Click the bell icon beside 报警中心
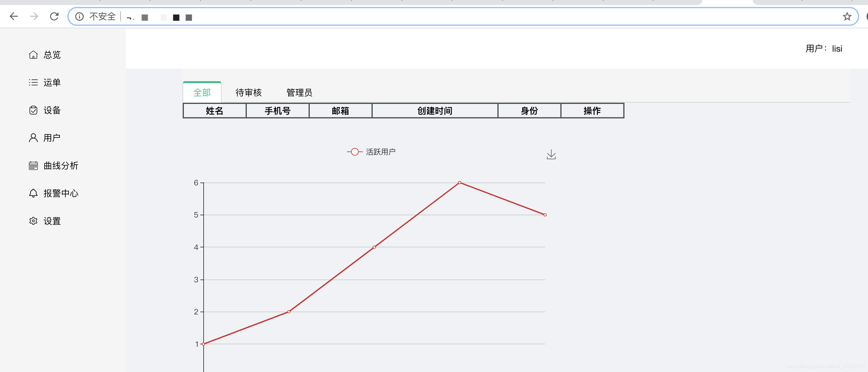 [33, 193]
